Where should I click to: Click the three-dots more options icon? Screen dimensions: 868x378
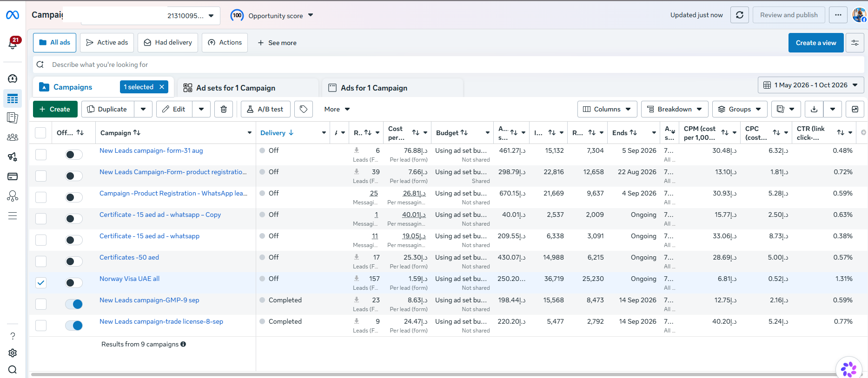[x=838, y=15]
